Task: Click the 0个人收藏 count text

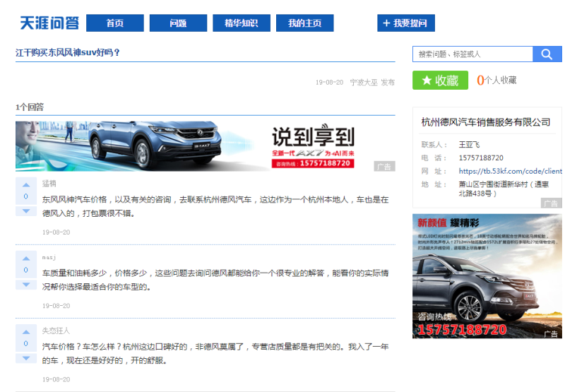Action: click(496, 80)
